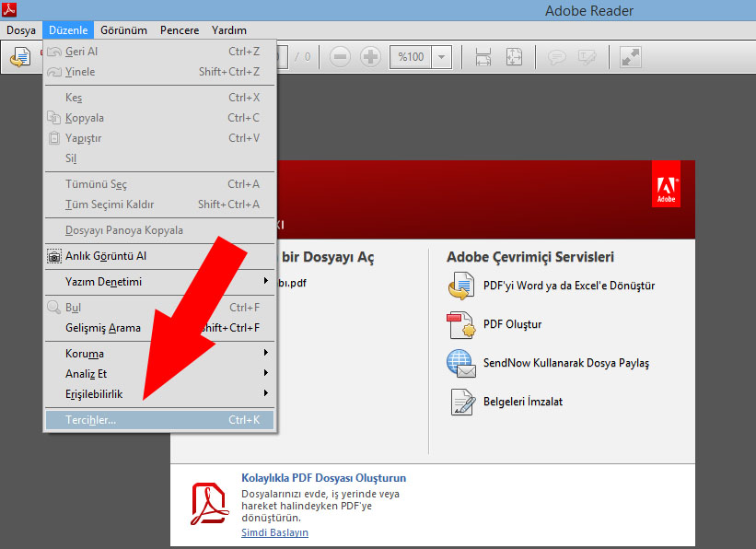756x549 pixels.
Task: Click the Redo icon beside Yinele
Action: [54, 72]
